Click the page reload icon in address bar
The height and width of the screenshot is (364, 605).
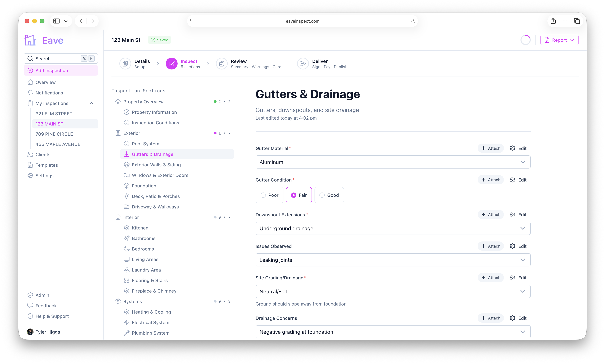click(413, 21)
